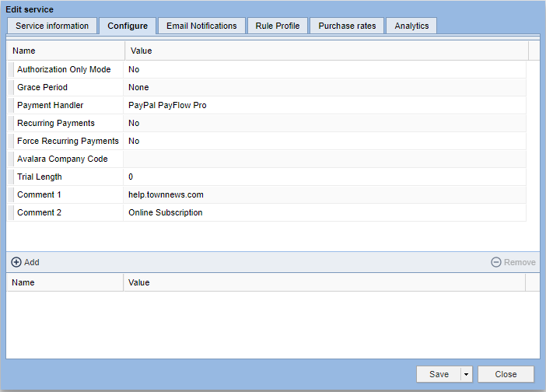Click the lower grid Name column header
Viewport: 546px width, 392px height.
[x=65, y=282]
